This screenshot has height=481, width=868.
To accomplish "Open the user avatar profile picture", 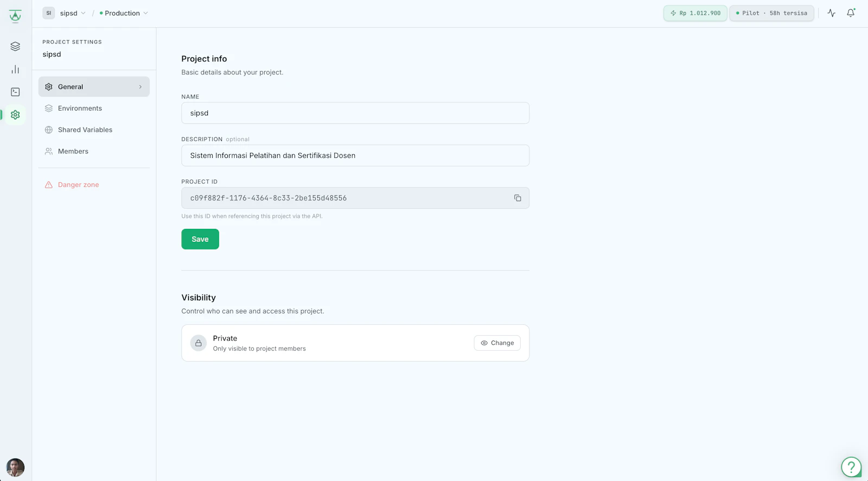I will (15, 467).
